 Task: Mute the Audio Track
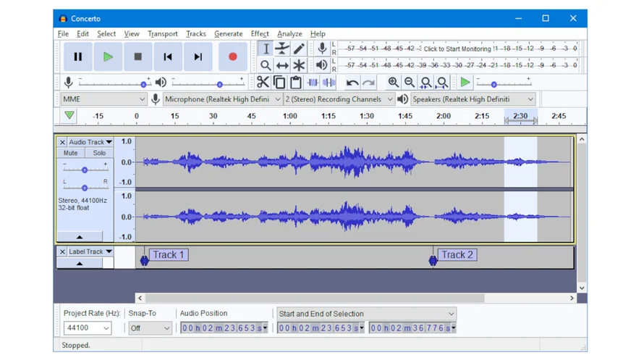71,154
